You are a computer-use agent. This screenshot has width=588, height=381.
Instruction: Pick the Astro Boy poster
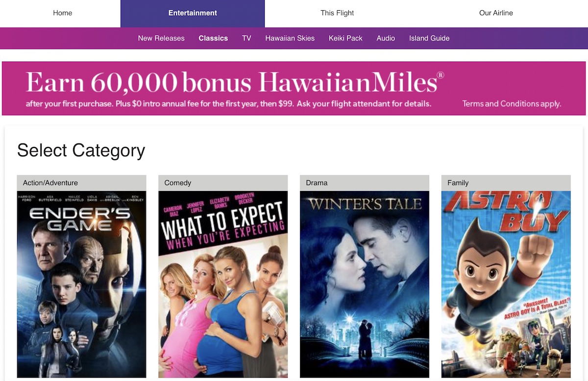click(x=506, y=284)
